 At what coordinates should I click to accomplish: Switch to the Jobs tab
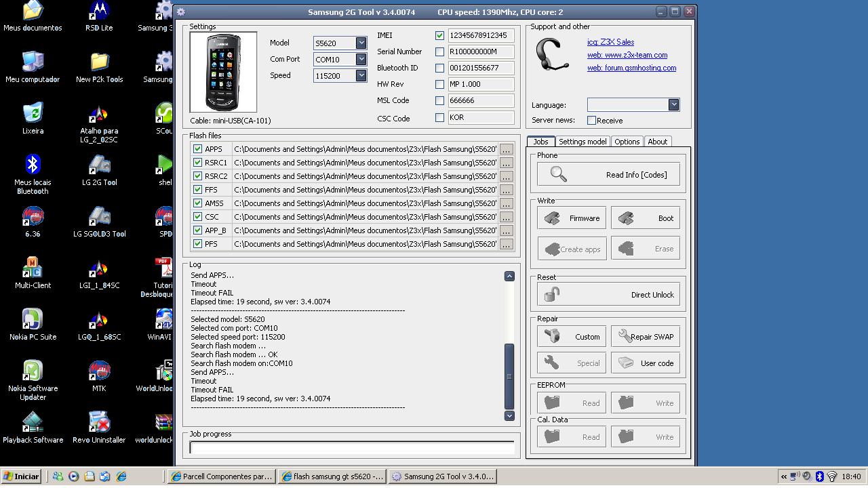coord(540,142)
